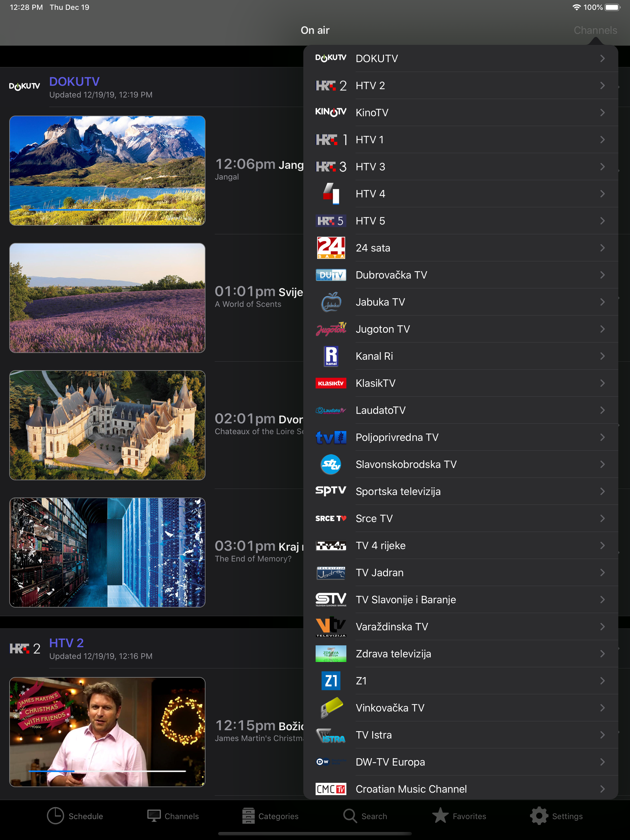Tap the Channels button in top bar
The height and width of the screenshot is (840, 630).
pyautogui.click(x=595, y=30)
